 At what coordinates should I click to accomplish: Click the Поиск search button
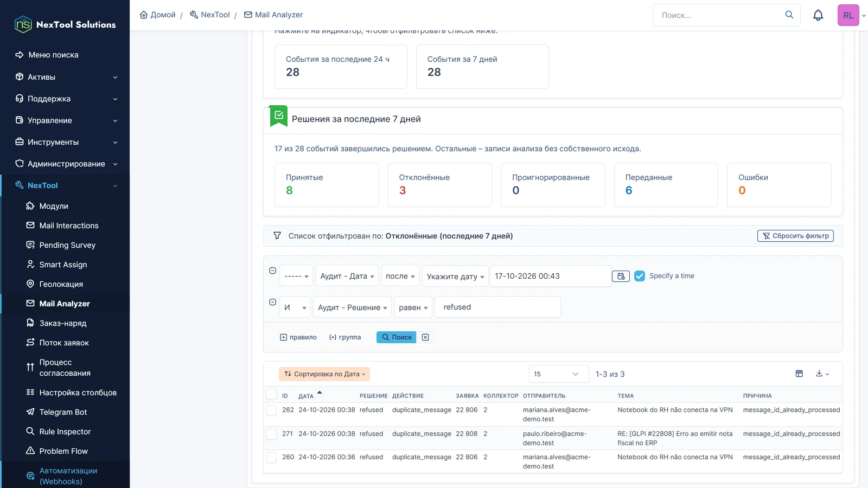point(397,337)
